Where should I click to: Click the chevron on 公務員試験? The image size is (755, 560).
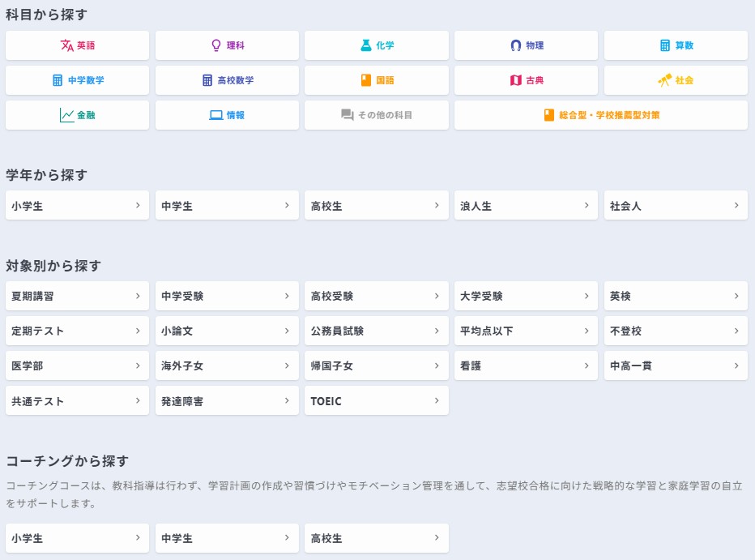coord(437,331)
